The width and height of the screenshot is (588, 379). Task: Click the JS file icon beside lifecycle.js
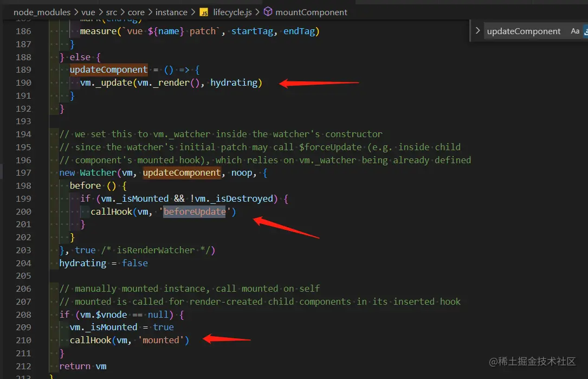tap(204, 12)
